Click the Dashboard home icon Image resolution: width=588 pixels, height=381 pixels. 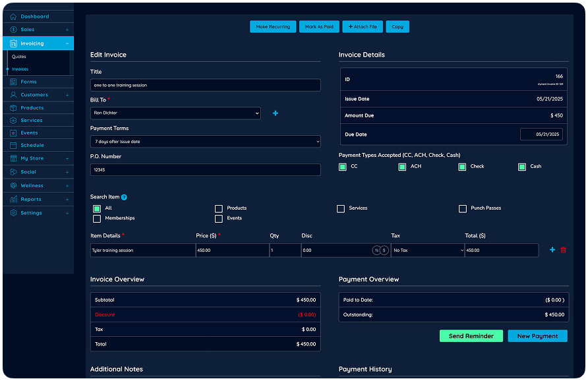[13, 16]
